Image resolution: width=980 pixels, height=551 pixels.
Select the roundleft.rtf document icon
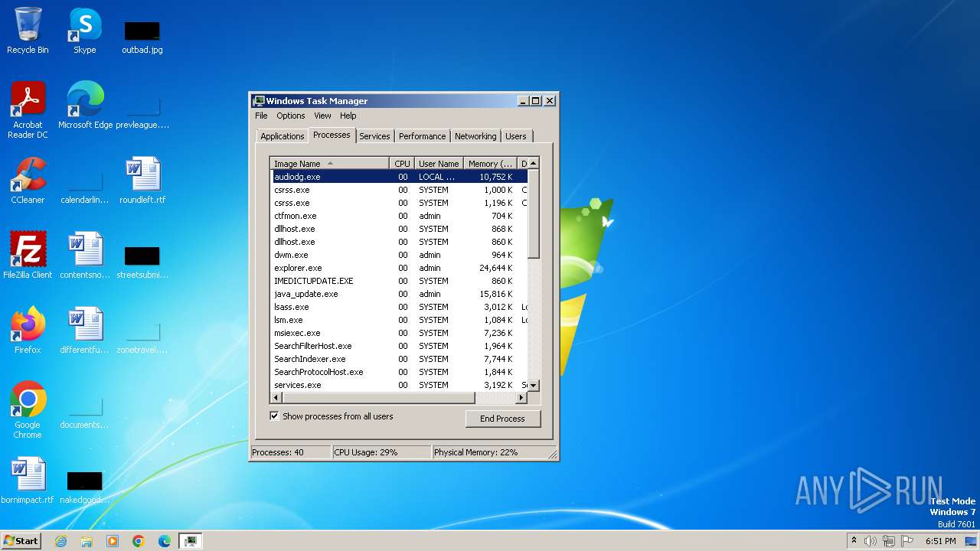142,181
